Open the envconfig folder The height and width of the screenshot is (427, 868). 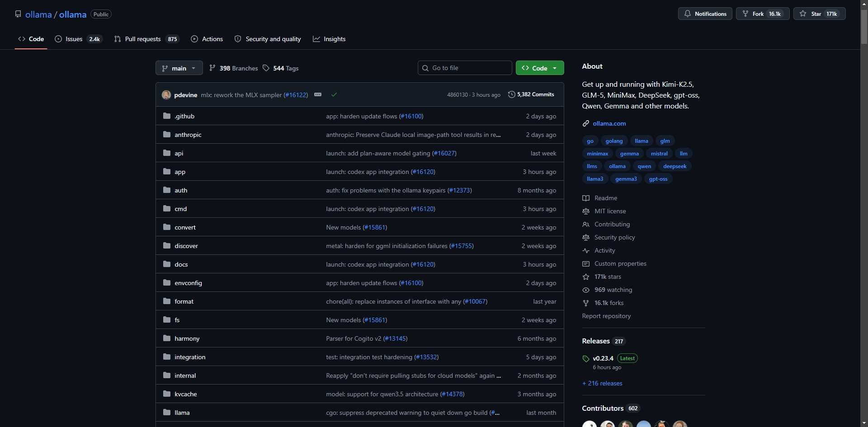[188, 283]
